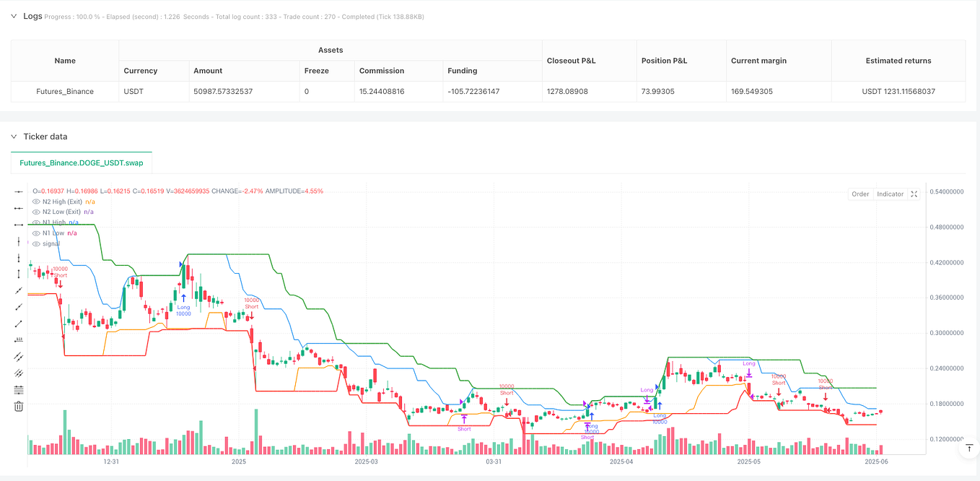Click the Order button

860,194
